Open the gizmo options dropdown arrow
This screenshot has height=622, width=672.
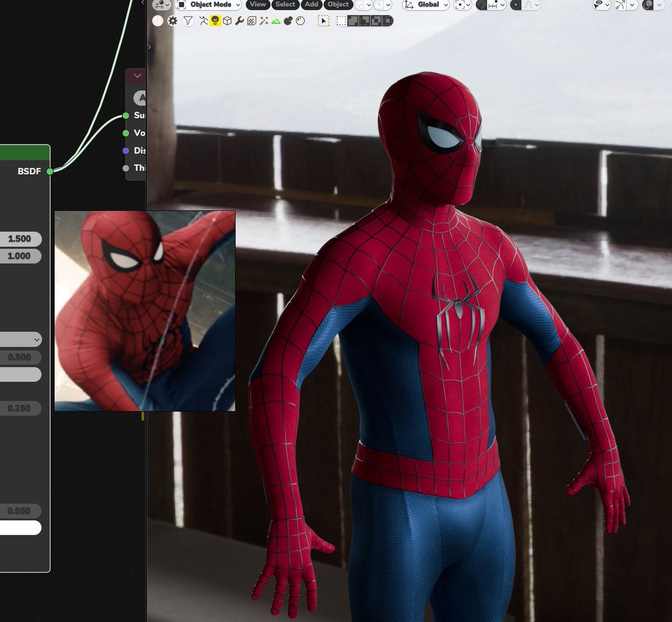633,4
